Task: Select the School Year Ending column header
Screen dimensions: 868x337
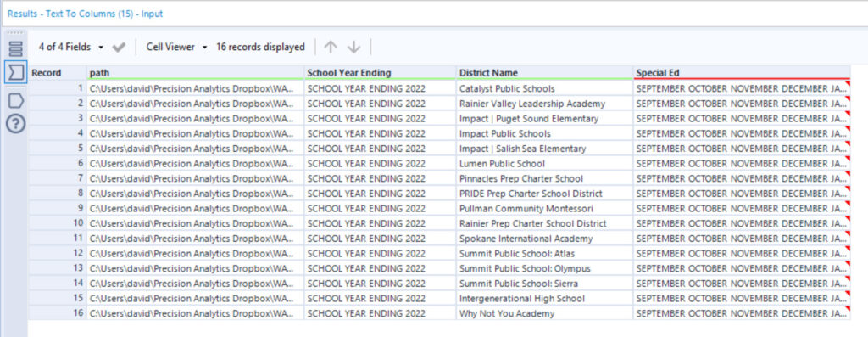Action: (381, 73)
